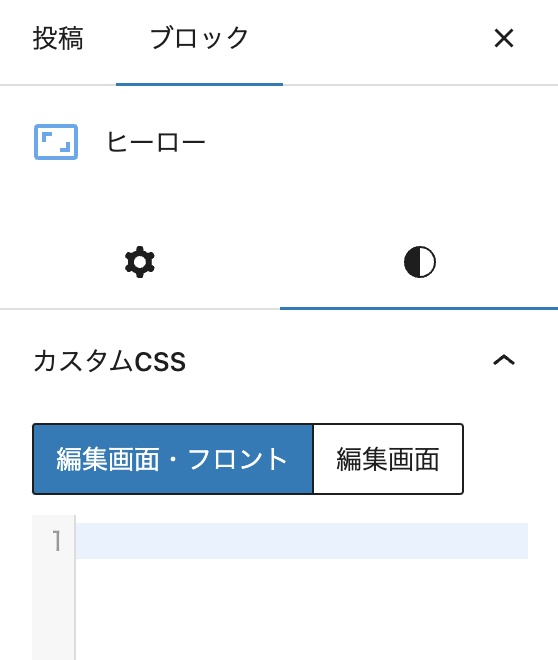558x660 pixels.
Task: Focus line 1 of the CSS editor
Action: coord(302,541)
